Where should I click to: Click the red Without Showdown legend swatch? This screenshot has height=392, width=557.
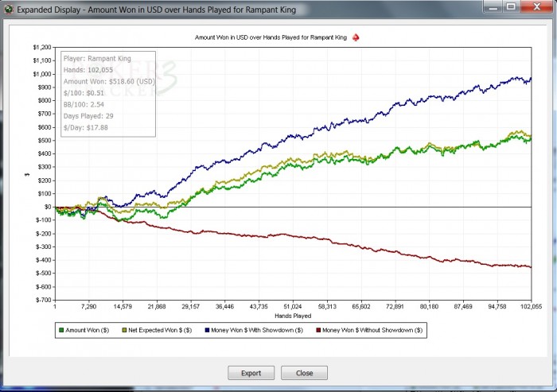318,330
